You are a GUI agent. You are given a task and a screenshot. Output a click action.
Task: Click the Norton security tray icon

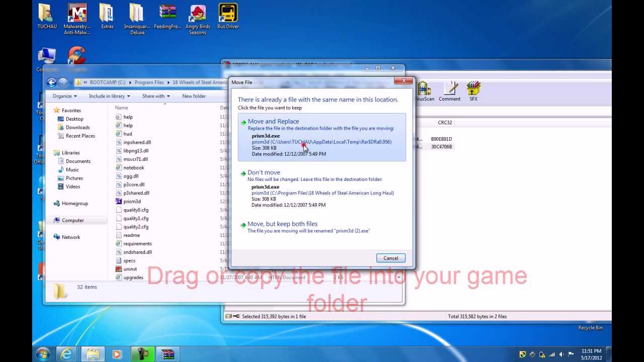[523, 354]
